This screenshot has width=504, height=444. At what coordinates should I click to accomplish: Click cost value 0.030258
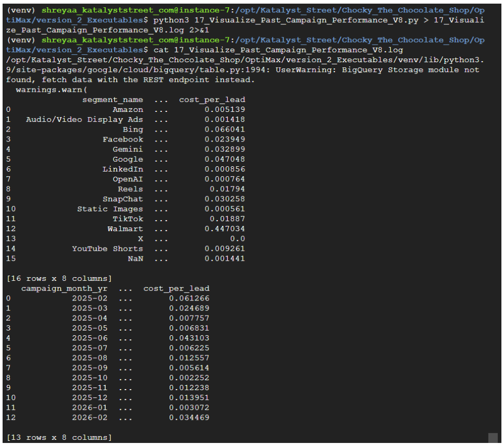click(225, 199)
